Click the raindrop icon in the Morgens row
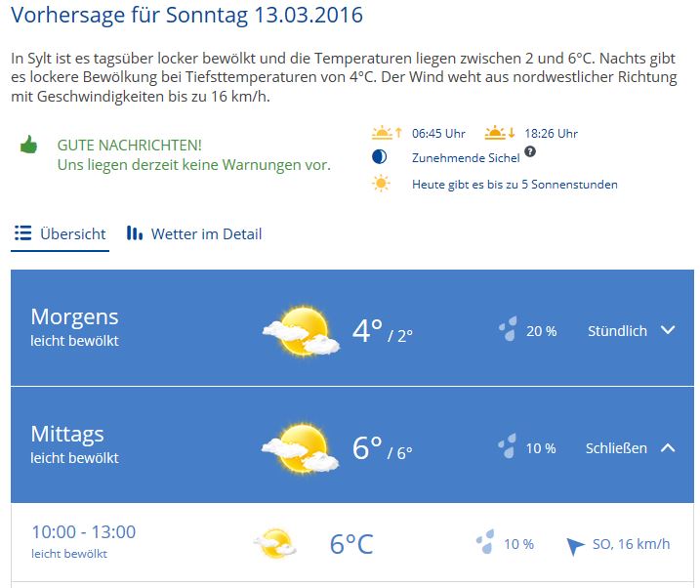This screenshot has width=700, height=588. [508, 330]
